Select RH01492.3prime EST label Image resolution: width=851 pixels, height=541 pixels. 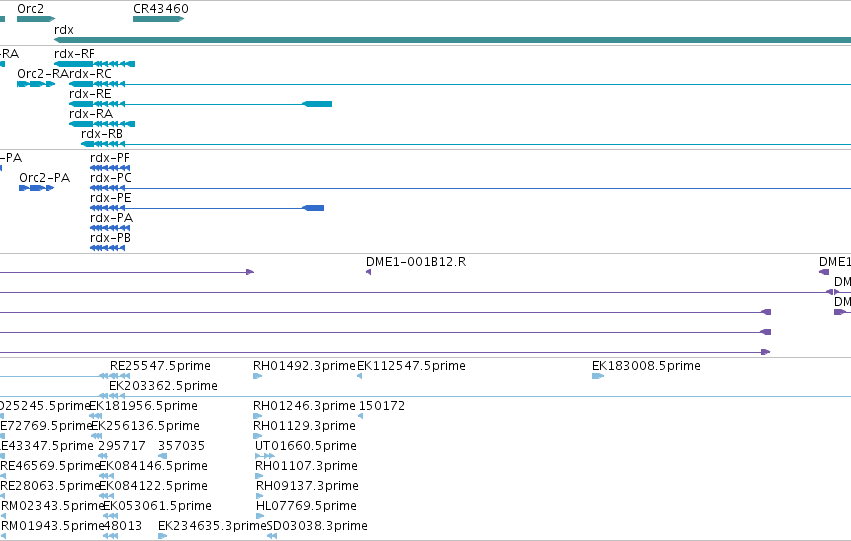coord(304,366)
